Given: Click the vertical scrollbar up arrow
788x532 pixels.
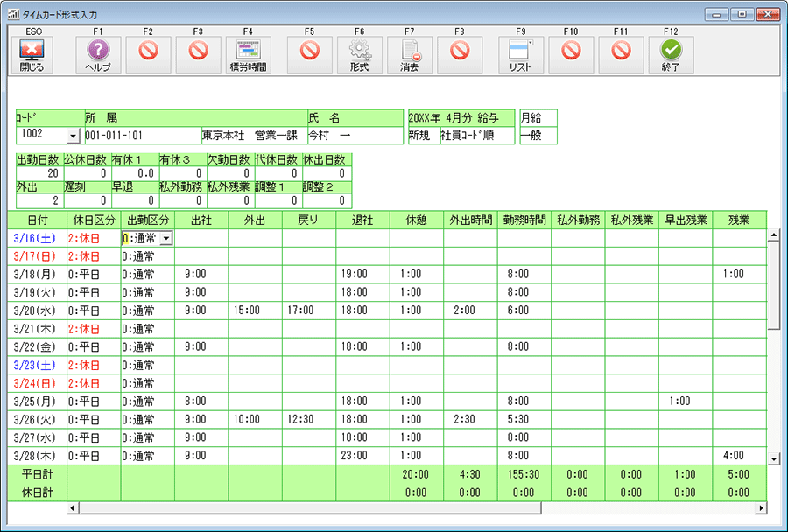Looking at the screenshot, I should click(773, 235).
